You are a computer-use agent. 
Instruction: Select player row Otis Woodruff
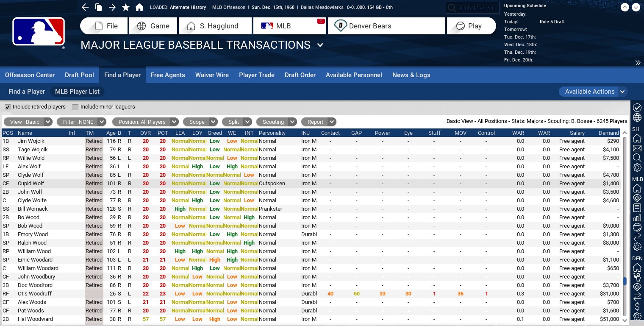[x=311, y=293]
